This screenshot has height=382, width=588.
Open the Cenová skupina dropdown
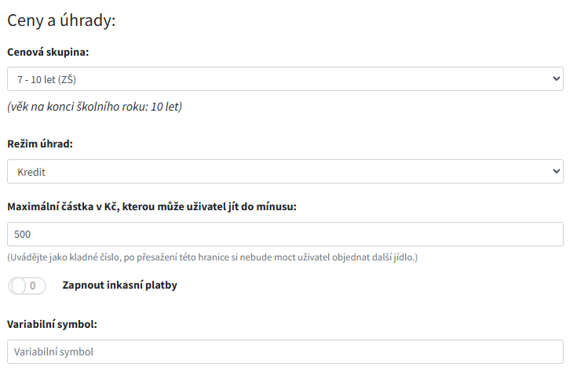coord(284,78)
